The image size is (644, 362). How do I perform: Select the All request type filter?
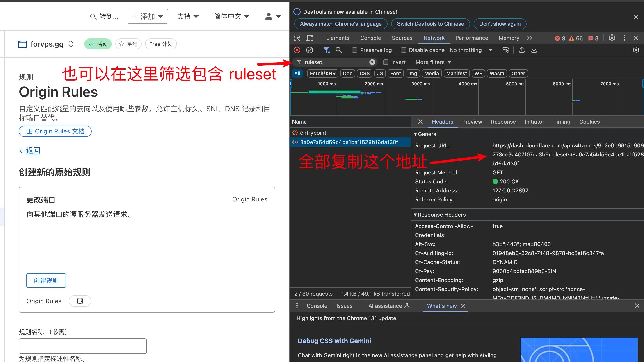tap(297, 73)
